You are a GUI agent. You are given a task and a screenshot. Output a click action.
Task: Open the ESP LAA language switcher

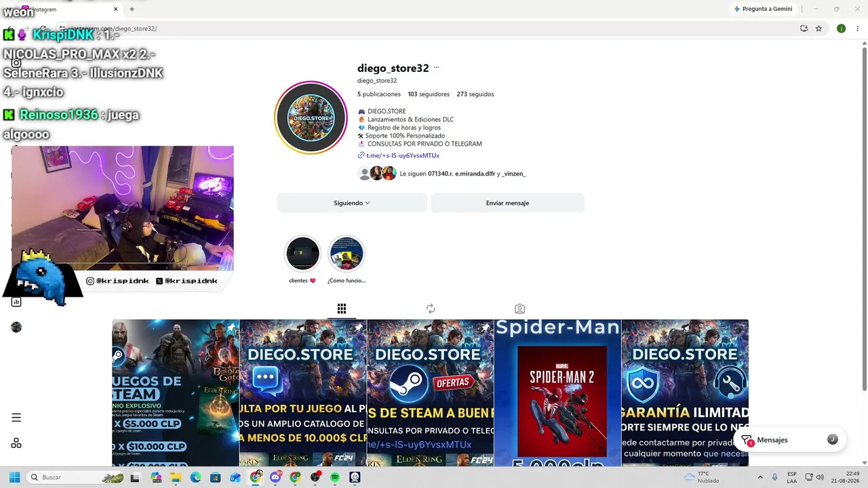(792, 477)
